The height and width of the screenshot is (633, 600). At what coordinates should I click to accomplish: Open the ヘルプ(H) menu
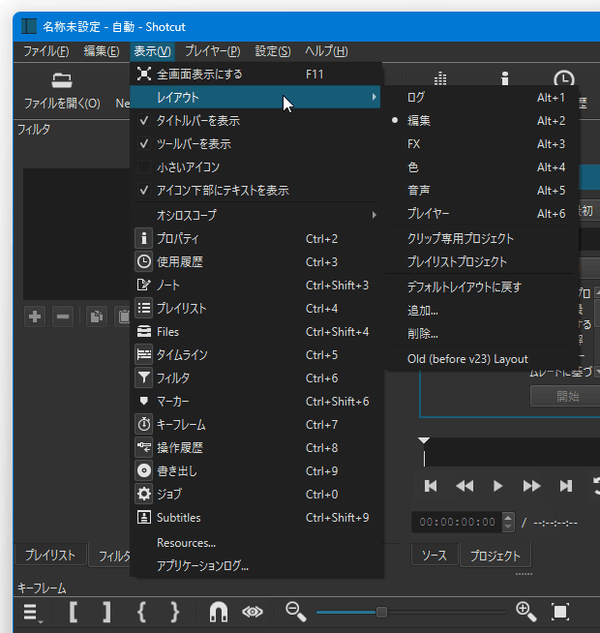click(x=326, y=51)
